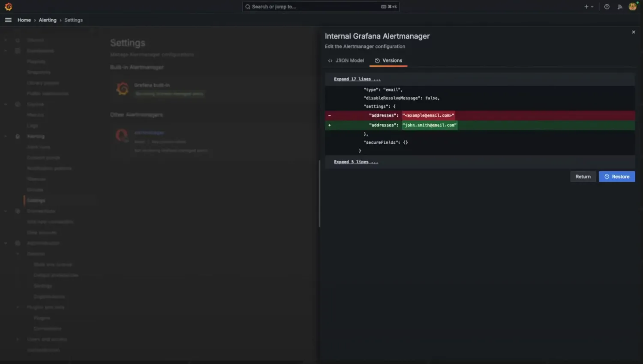
Task: Expand 17 hidden lines in diff
Action: [357, 79]
